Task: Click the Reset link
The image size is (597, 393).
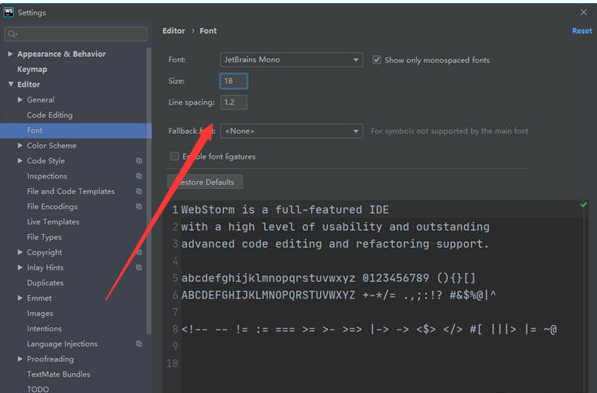Action: (x=582, y=31)
